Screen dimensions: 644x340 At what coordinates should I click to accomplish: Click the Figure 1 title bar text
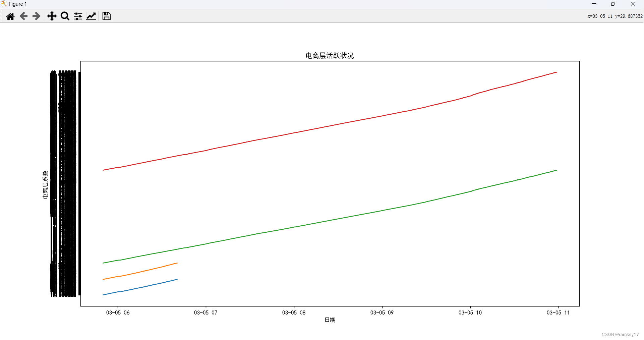(18, 4)
